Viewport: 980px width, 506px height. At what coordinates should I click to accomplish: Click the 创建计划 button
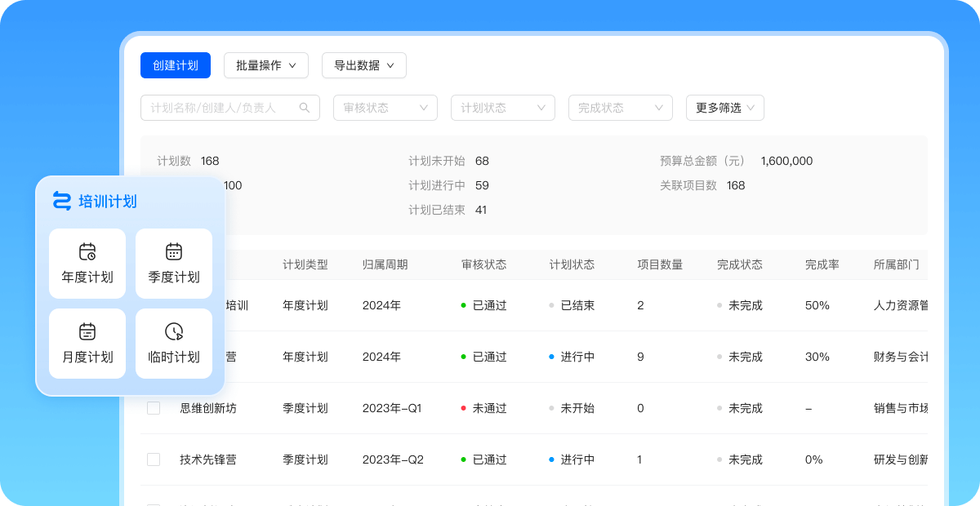point(176,65)
